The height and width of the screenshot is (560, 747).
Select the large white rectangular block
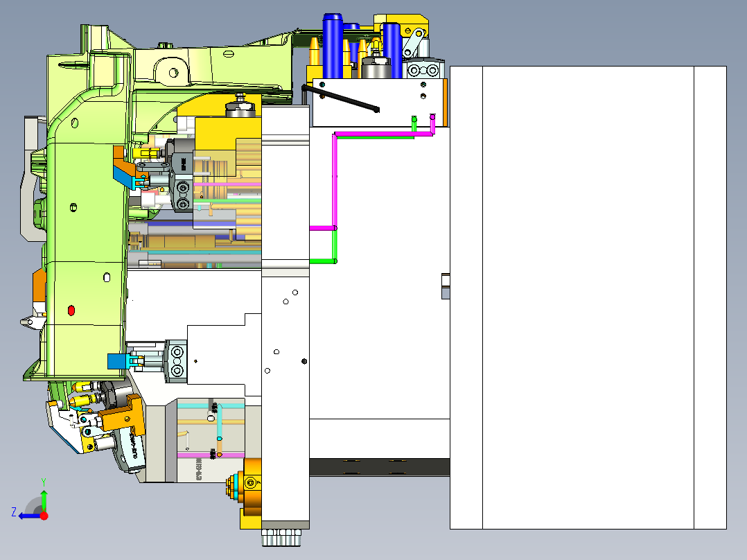(588, 297)
